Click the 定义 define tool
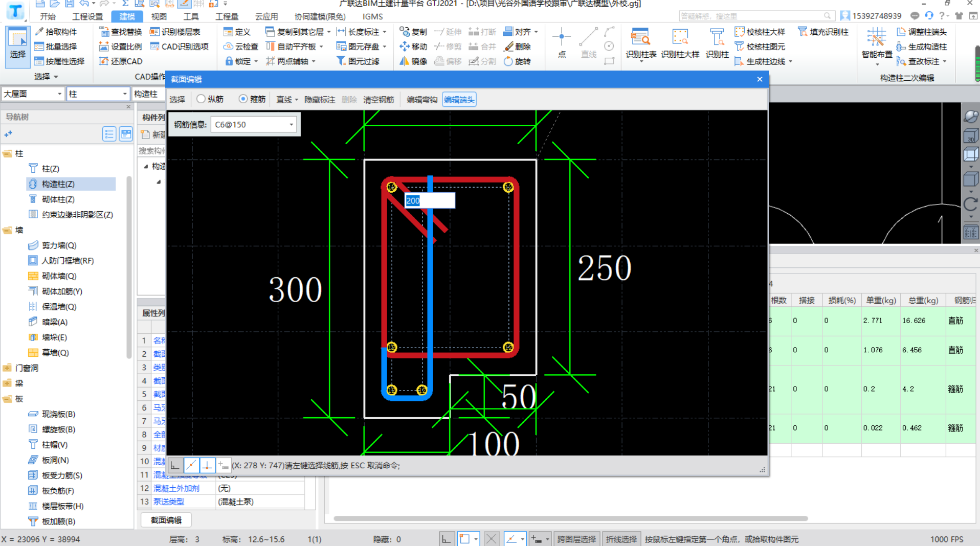980x546 pixels. pyautogui.click(x=237, y=32)
